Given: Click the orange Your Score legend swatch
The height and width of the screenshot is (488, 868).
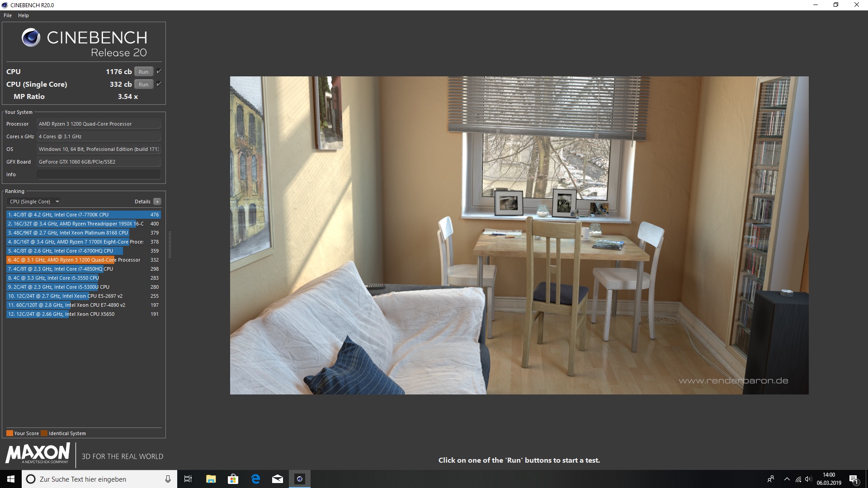Looking at the screenshot, I should point(9,433).
